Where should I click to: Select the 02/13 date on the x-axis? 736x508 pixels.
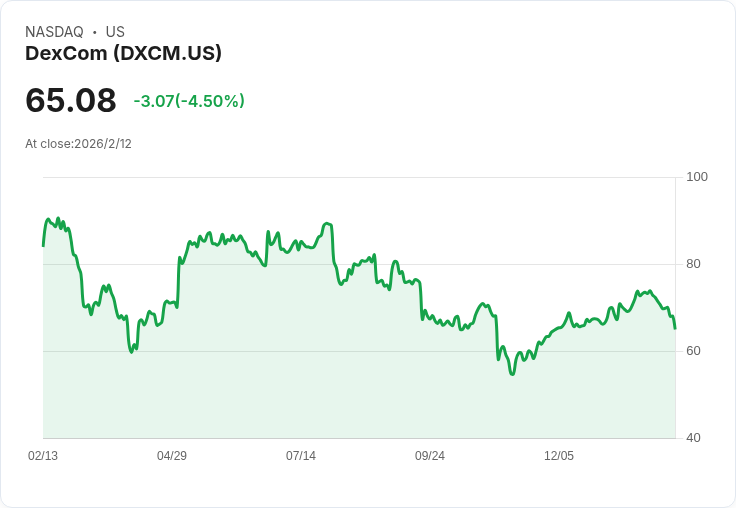[x=43, y=455]
